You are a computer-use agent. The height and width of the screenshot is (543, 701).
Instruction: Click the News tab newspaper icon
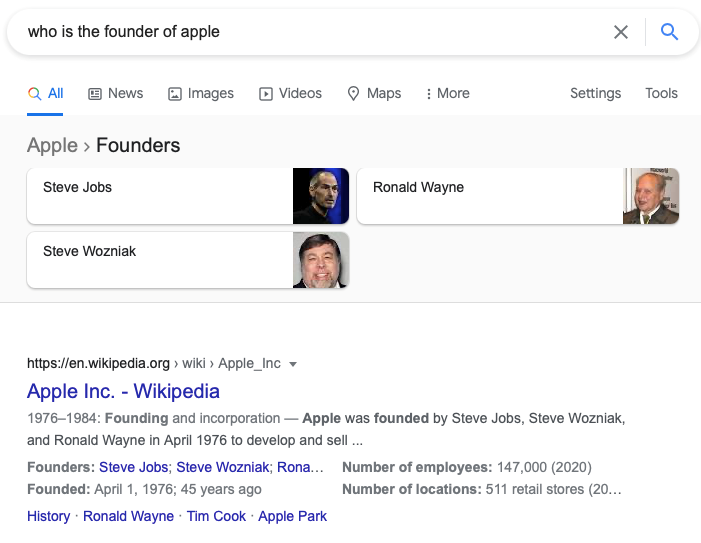95,94
